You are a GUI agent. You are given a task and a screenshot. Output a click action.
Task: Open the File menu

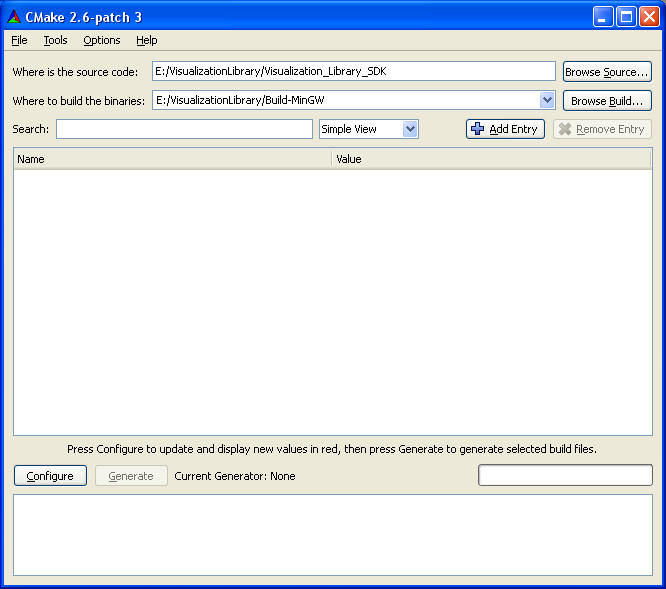point(20,40)
